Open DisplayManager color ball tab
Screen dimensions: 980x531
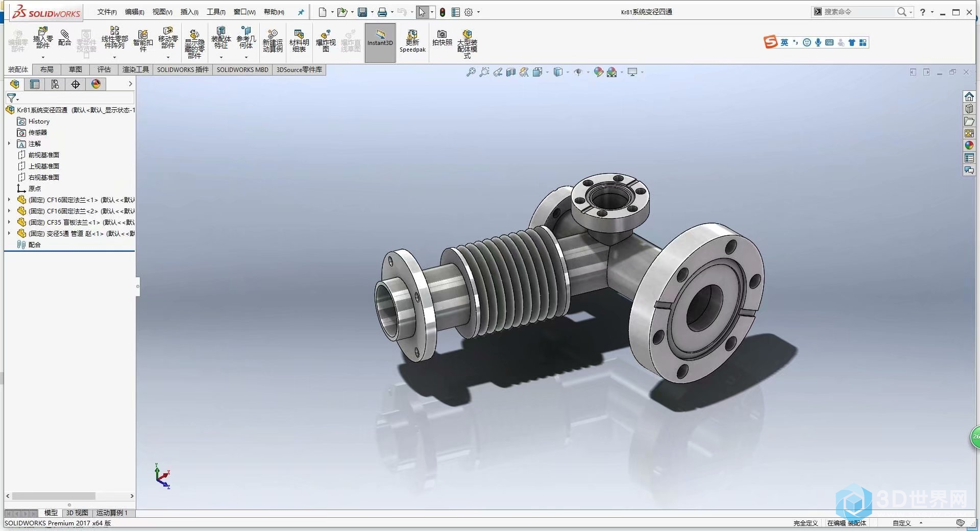tap(96, 84)
